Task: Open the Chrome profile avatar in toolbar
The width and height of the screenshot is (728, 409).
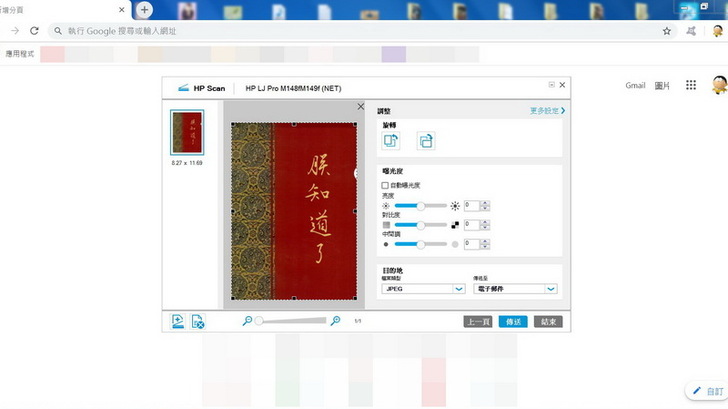Action: 717,31
